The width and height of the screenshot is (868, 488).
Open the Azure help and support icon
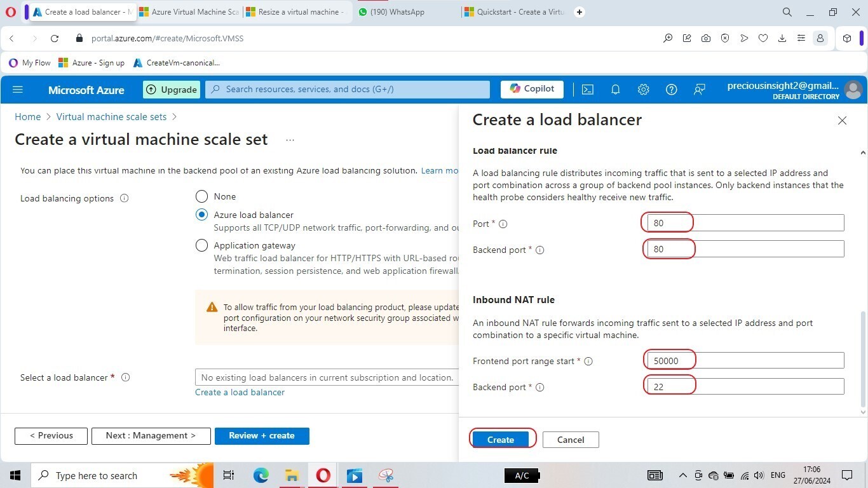pos(671,90)
